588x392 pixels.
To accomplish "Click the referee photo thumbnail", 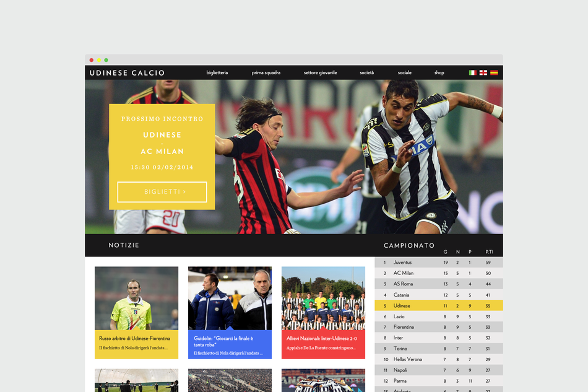I will 137,298.
